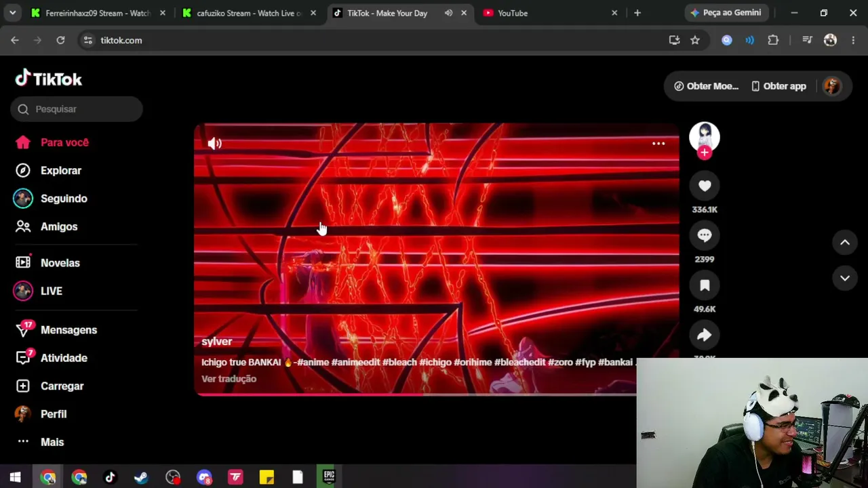Switch to the Ferreirinhaxz09 Stream tab
The height and width of the screenshot is (488, 868).
pos(98,13)
